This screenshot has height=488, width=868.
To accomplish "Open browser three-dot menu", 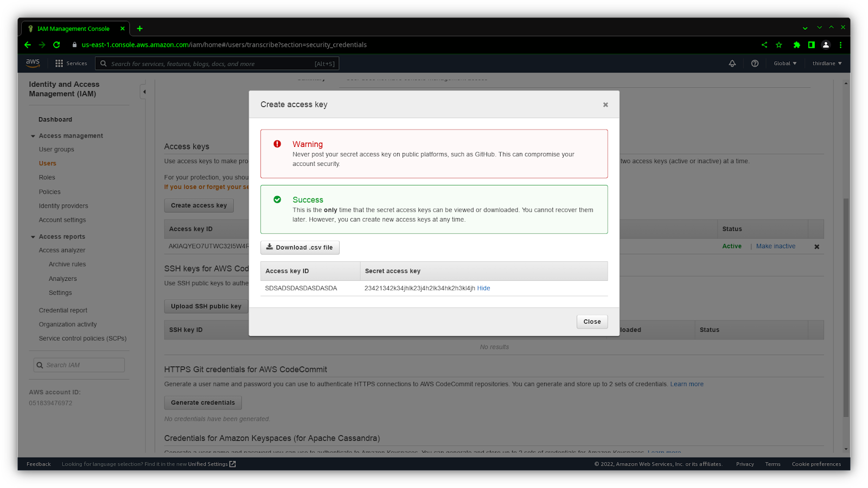I will (x=840, y=45).
